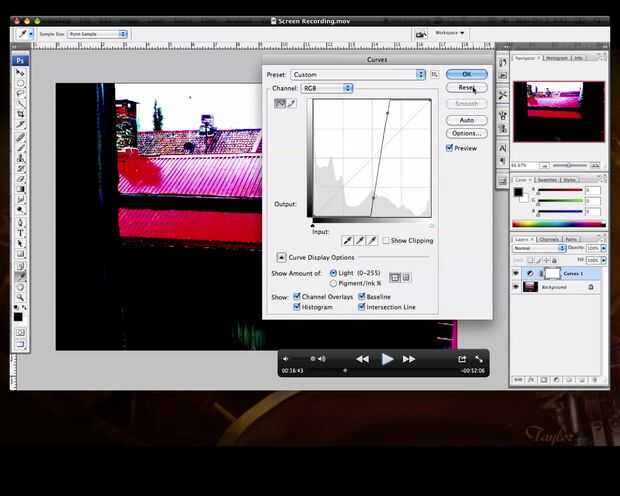Open the Workspace dropdown menu

pyautogui.click(x=450, y=33)
